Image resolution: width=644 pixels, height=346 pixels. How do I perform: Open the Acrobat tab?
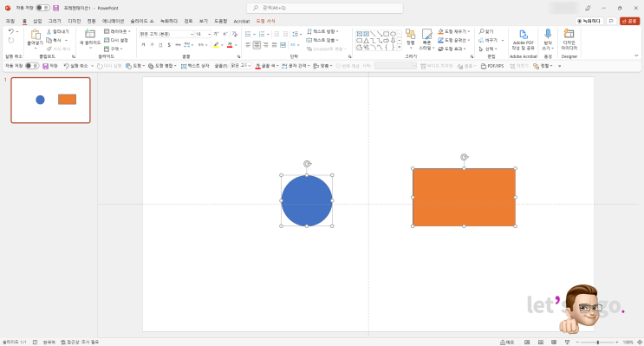coord(242,21)
